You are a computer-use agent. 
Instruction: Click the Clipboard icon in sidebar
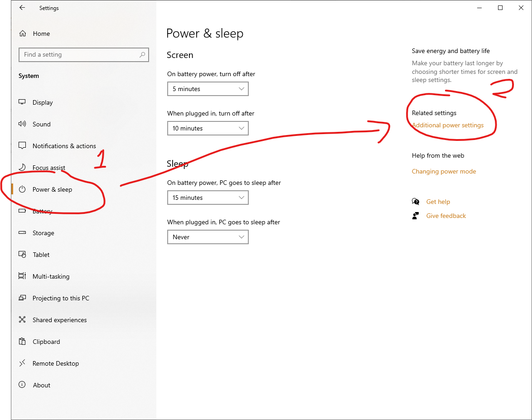click(22, 342)
